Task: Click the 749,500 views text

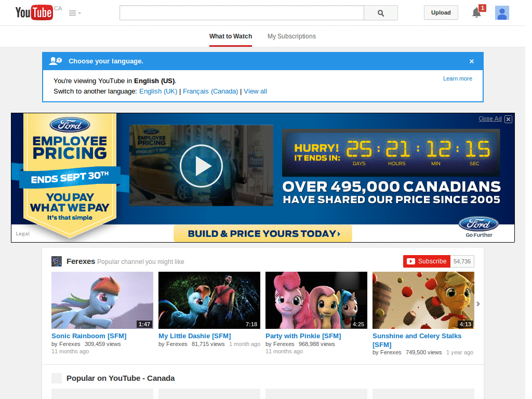Action: (424, 353)
